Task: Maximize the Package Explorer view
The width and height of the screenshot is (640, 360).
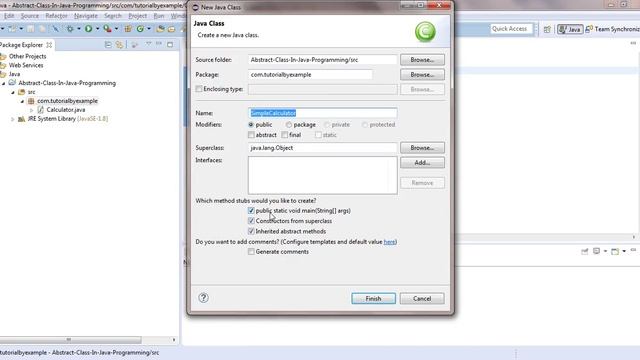Action: [170, 44]
